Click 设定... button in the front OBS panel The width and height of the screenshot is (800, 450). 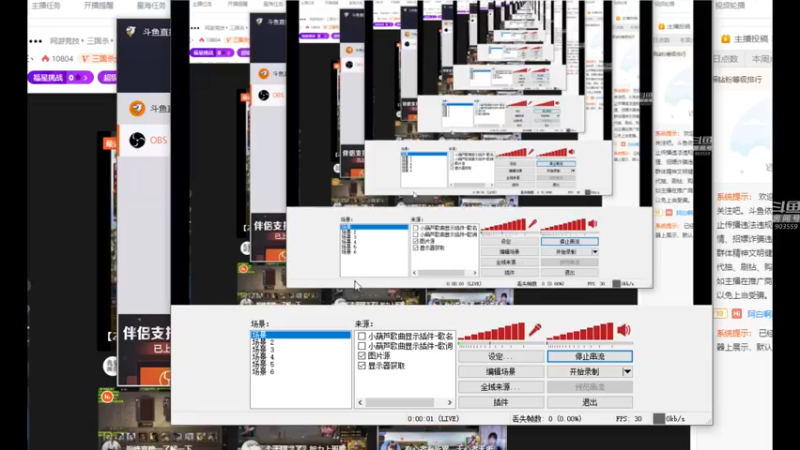pos(501,357)
